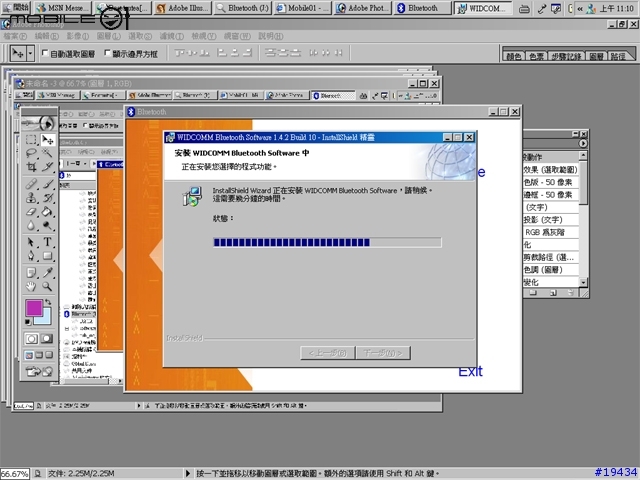Open the magenta foreground color picker
This screenshot has height=480, width=640.
coord(33,308)
